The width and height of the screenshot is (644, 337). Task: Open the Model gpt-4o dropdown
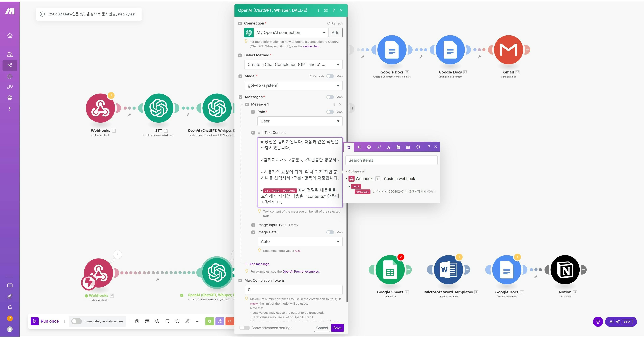pyautogui.click(x=293, y=86)
